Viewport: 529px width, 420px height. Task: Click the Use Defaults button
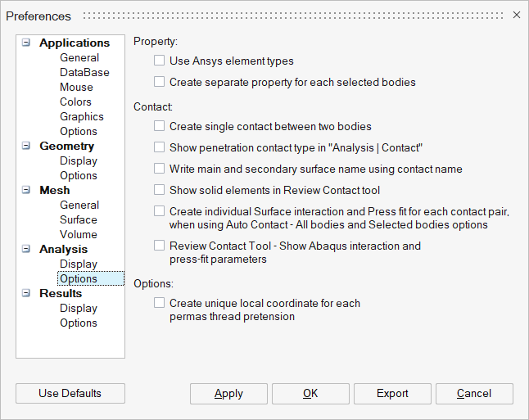click(x=70, y=394)
